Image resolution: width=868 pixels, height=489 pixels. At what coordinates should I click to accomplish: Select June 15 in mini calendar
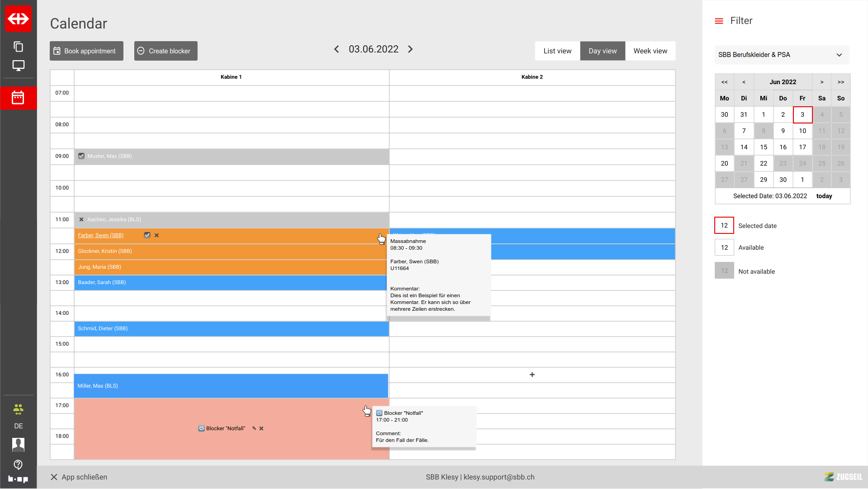coord(763,147)
